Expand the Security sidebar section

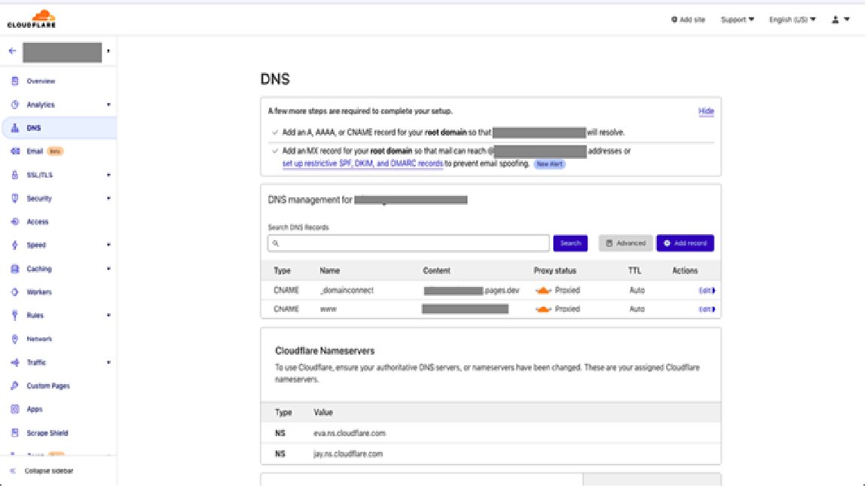tap(108, 199)
